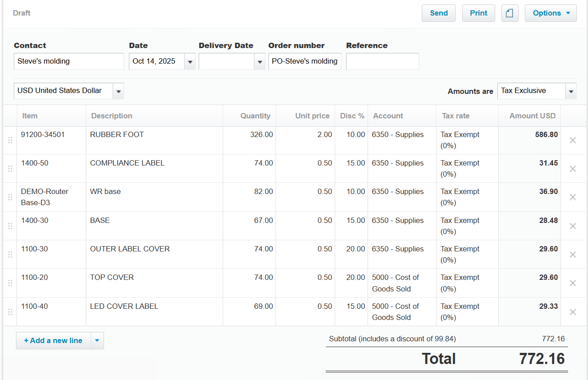Screen dimensions: 588x380
Task: Add a new line to the order
Action: tap(53, 341)
